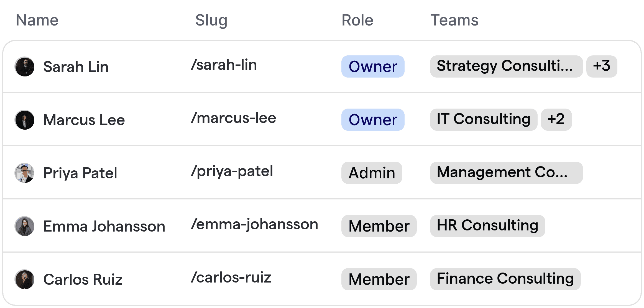Select Emma Johansson's table row
644x308 pixels.
(321, 226)
